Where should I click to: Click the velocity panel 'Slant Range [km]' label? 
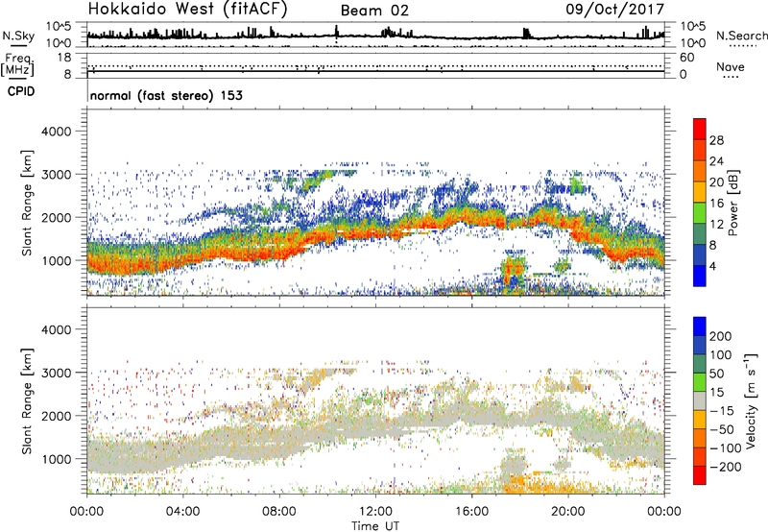coord(27,400)
